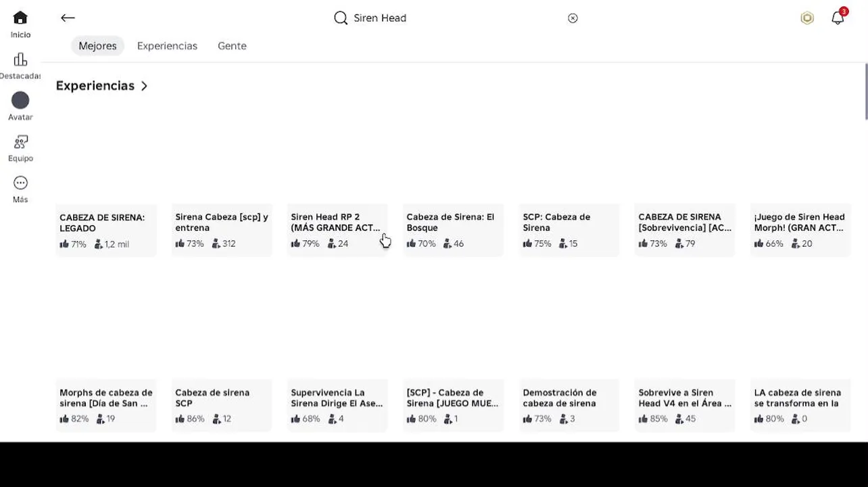Switch to the Gente tab
Screen dimensions: 868x487
click(x=232, y=46)
